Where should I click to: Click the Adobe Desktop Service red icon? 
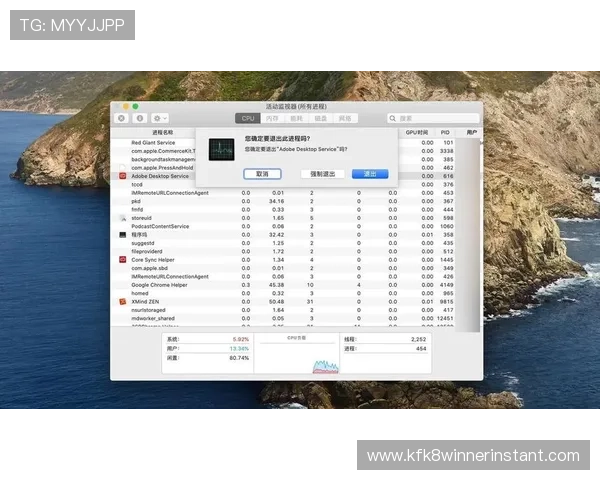tap(123, 175)
